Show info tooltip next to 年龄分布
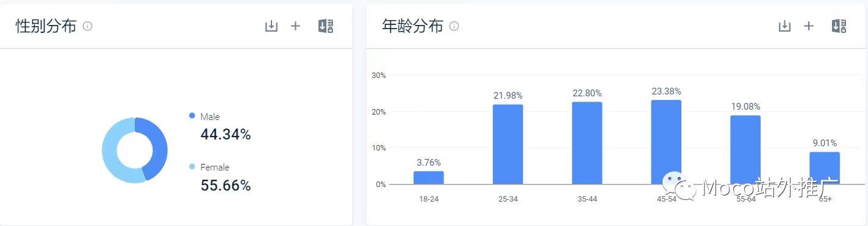The image size is (868, 226). tap(454, 26)
